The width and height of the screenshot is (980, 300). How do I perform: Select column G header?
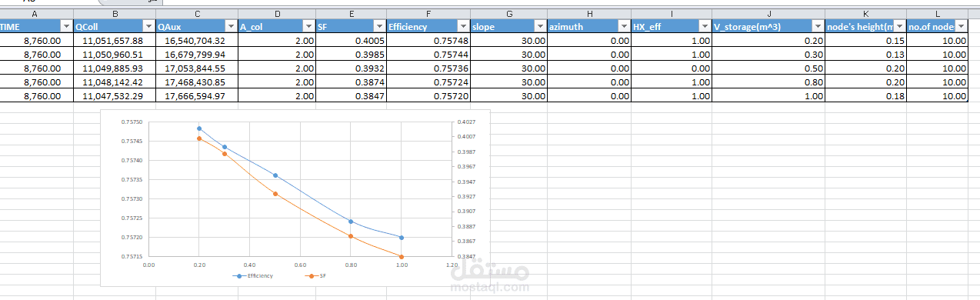[x=508, y=14]
